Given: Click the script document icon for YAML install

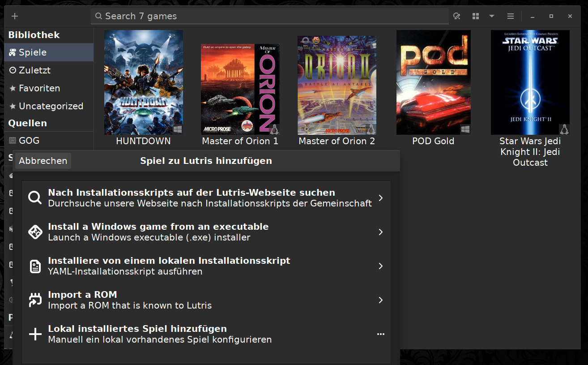Looking at the screenshot, I should (35, 266).
